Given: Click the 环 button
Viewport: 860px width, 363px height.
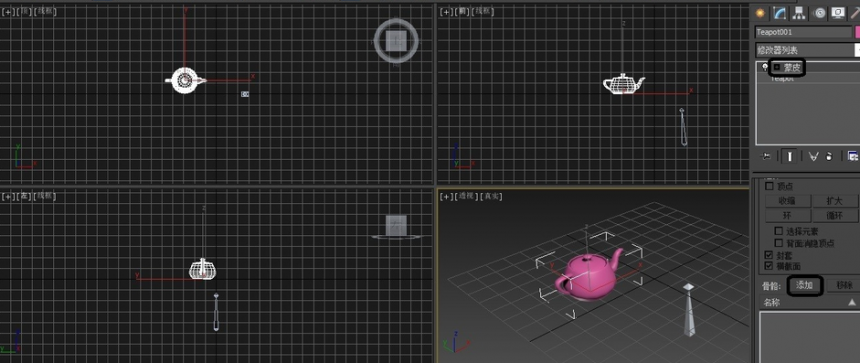Looking at the screenshot, I should tap(787, 215).
